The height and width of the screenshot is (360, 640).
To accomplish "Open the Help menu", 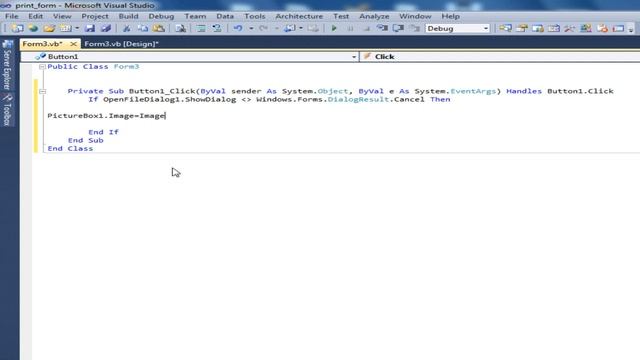I will click(x=451, y=16).
